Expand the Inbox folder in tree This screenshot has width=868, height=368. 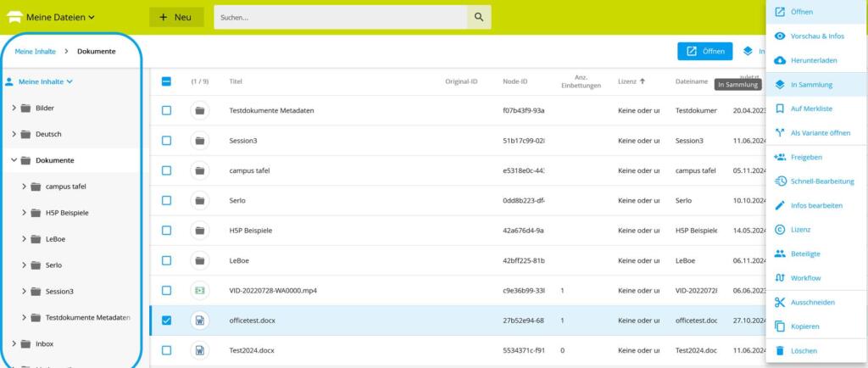tap(14, 343)
